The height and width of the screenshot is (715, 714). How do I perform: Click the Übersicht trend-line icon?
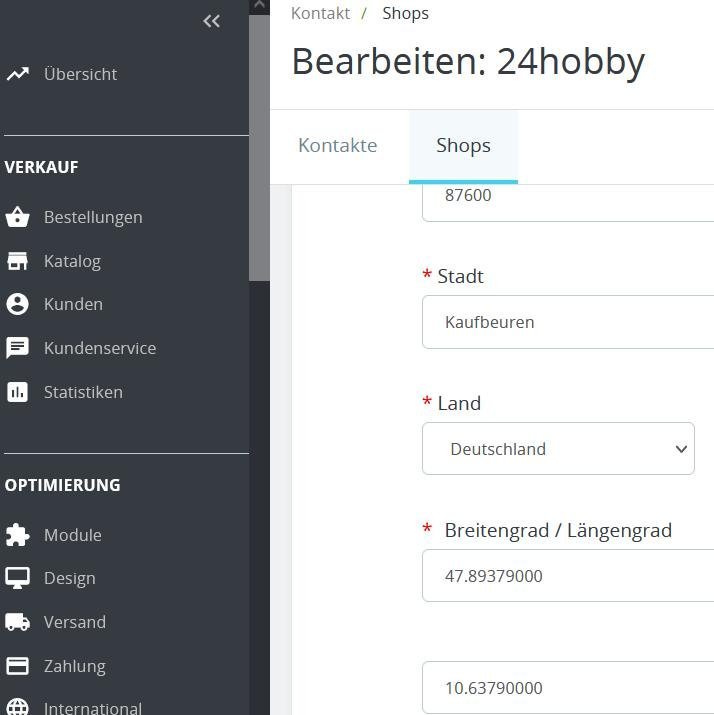pos(17,74)
